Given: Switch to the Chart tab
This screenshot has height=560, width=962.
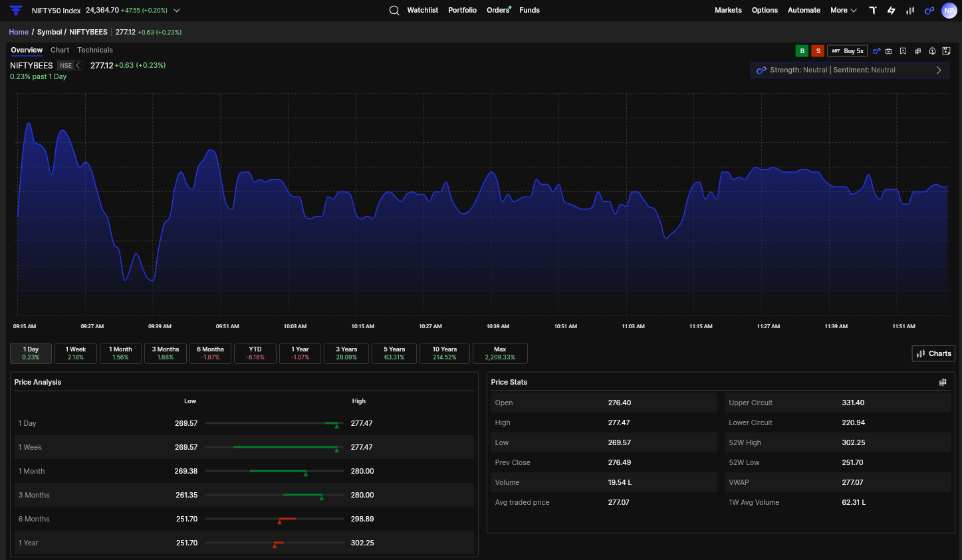Looking at the screenshot, I should [60, 50].
